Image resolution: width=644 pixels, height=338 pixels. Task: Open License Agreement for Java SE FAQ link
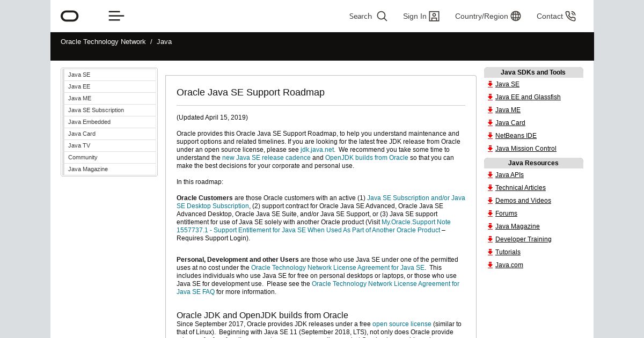click(318, 288)
